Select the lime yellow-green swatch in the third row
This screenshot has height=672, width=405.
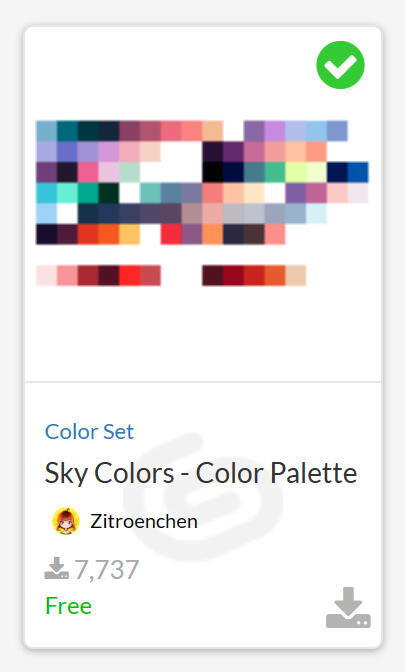coord(296,172)
